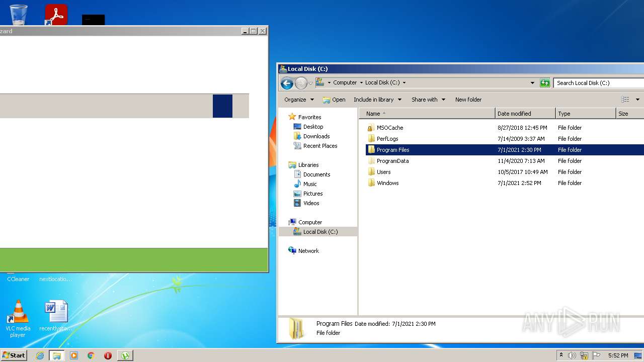The image size is (644, 362).
Task: Select Videos library
Action: (311, 203)
